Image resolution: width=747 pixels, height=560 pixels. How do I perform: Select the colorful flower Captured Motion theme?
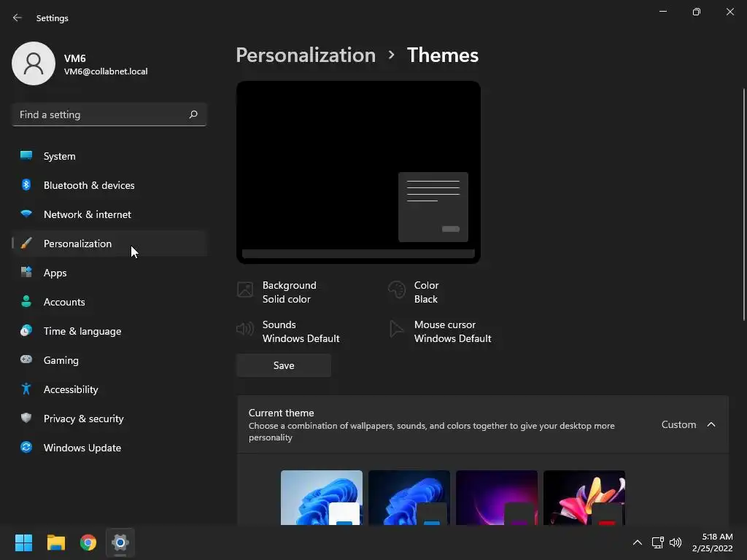[x=584, y=497]
